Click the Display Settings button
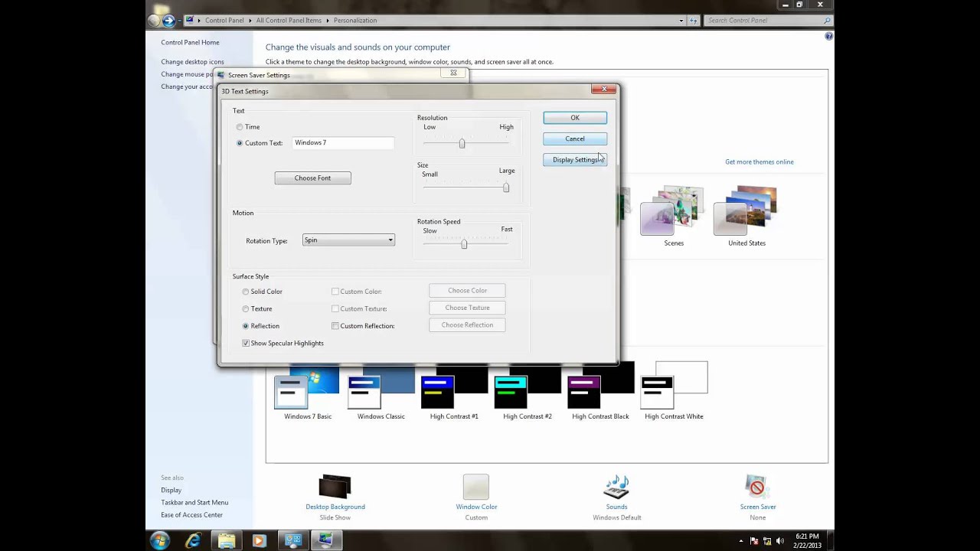980x551 pixels. pos(575,160)
